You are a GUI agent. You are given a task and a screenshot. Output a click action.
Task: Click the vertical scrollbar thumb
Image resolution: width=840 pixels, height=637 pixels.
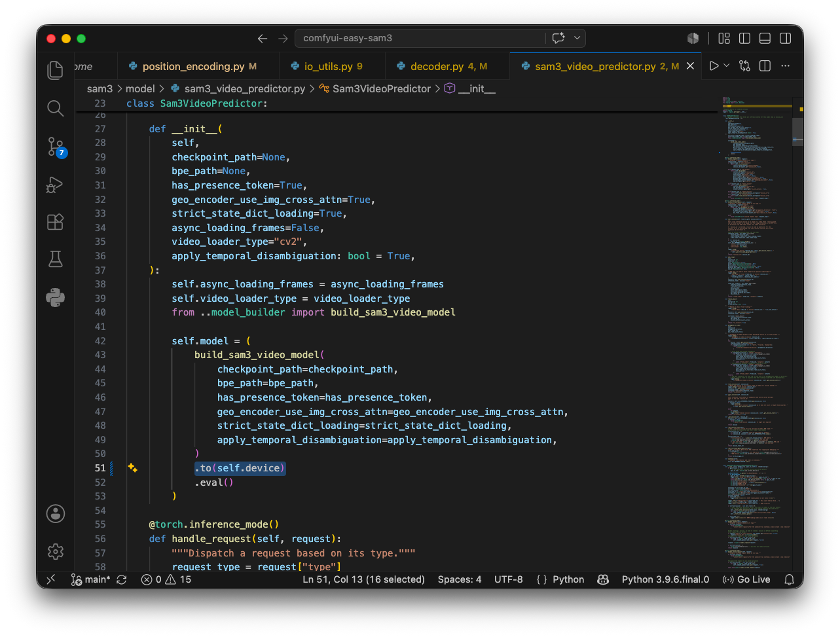pyautogui.click(x=797, y=132)
